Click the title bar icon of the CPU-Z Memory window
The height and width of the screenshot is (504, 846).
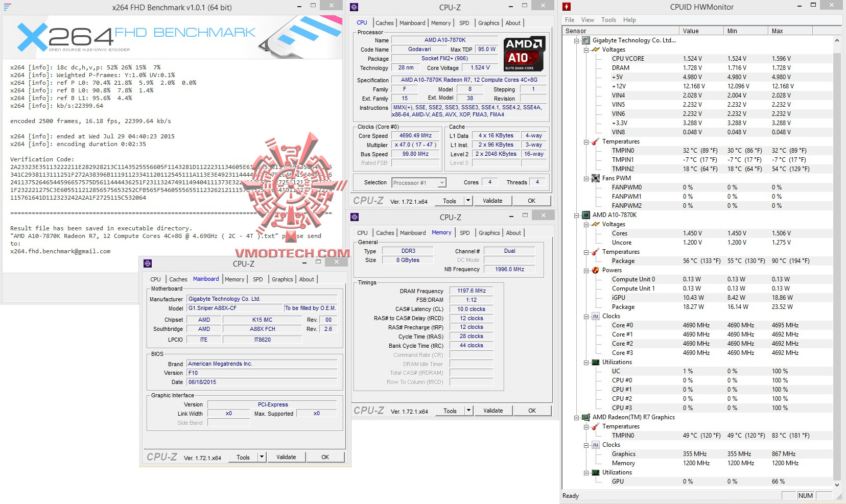(x=355, y=217)
